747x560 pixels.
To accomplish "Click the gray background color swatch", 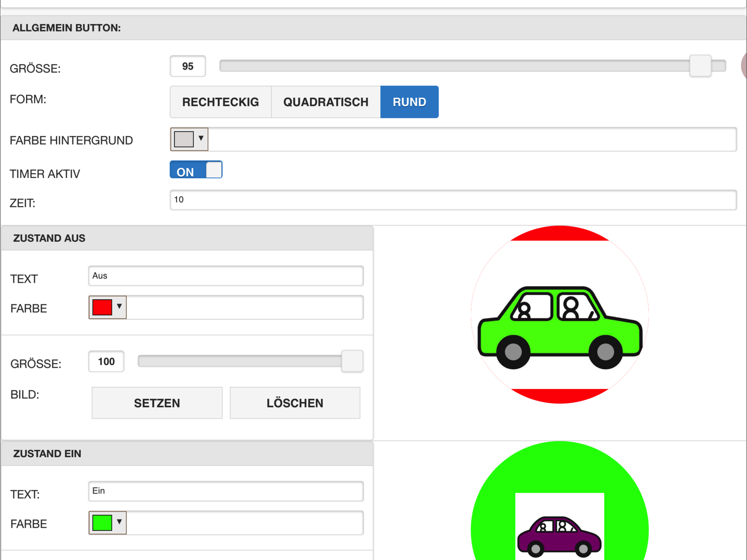I will pos(184,139).
